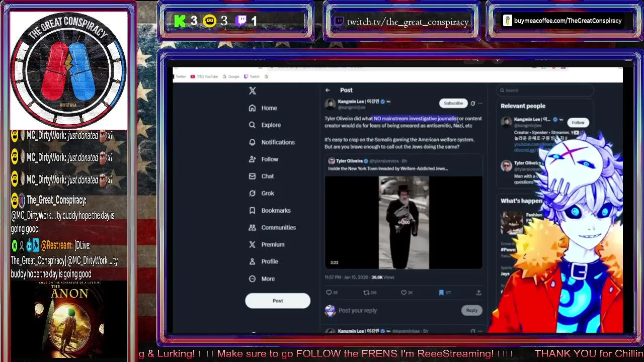Click Tyler Oliveira's avatar in Relevant people
The width and height of the screenshot is (644, 362).
pos(506,166)
